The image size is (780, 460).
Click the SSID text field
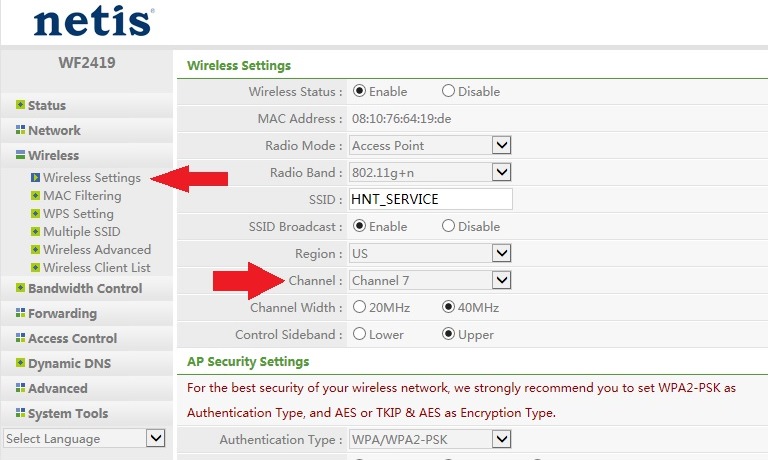(x=430, y=199)
